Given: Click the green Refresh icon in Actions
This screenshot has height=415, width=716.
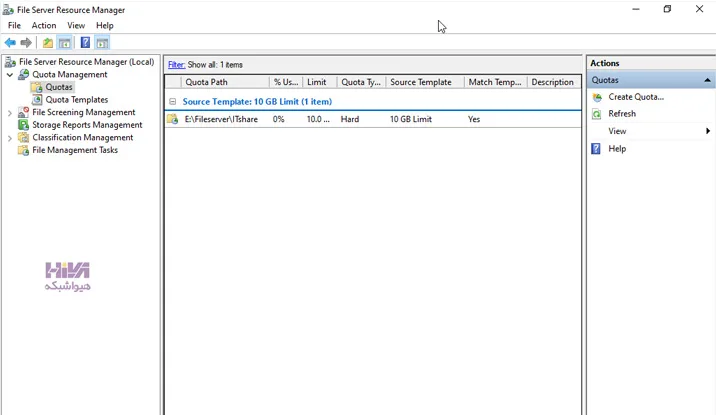Looking at the screenshot, I should point(597,114).
